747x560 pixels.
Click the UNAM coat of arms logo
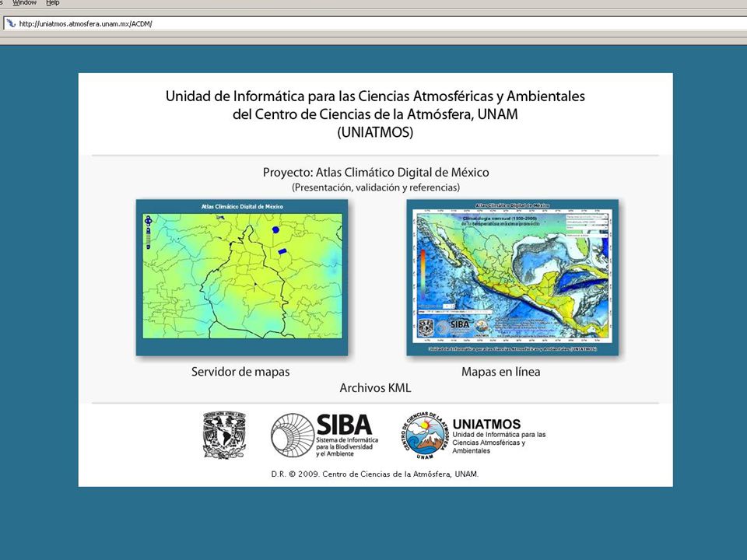224,436
